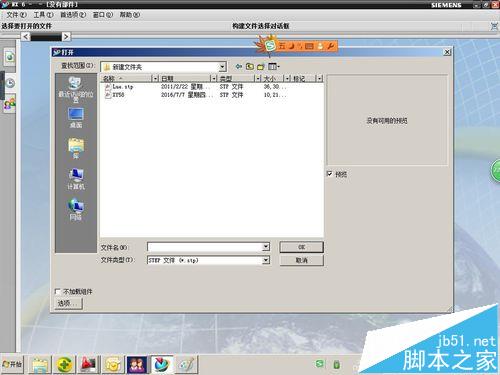The height and width of the screenshot is (375, 500).
Task: Click the up one level folder icon
Action: click(250, 66)
